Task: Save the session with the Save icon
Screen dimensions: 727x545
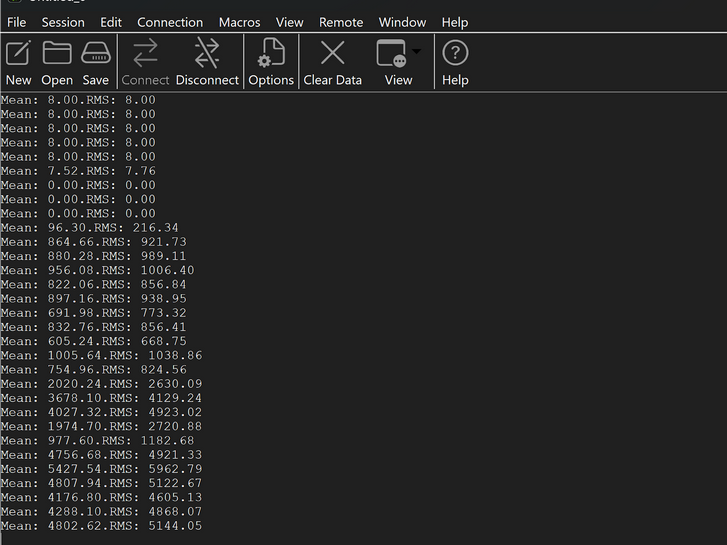Action: pos(96,53)
